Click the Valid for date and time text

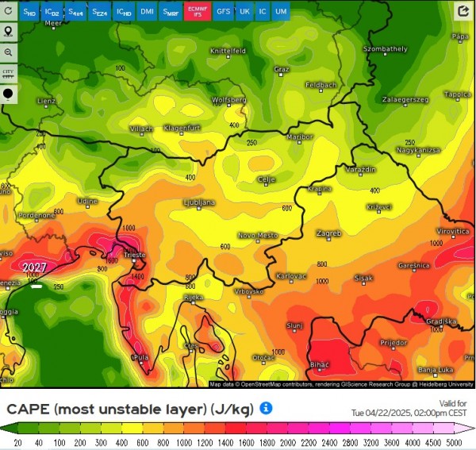[409, 409]
